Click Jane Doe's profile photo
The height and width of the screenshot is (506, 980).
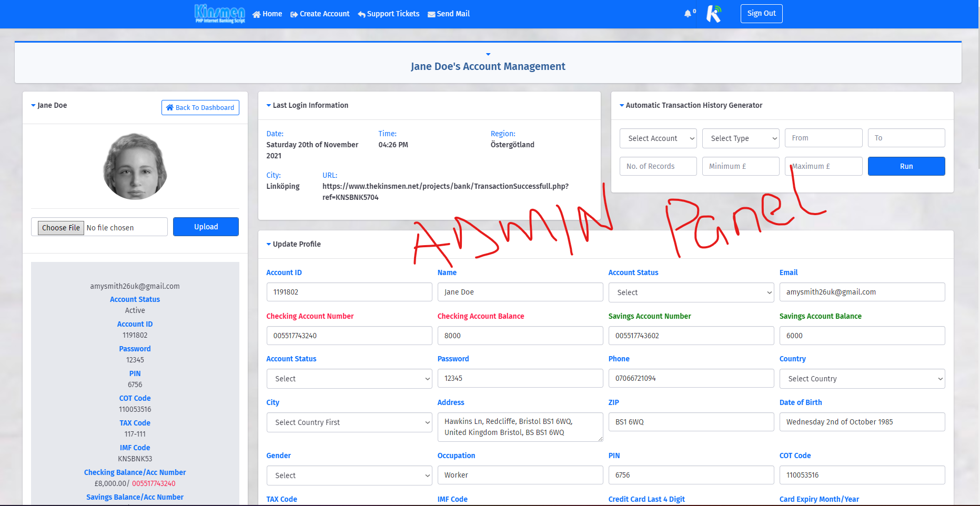point(135,166)
